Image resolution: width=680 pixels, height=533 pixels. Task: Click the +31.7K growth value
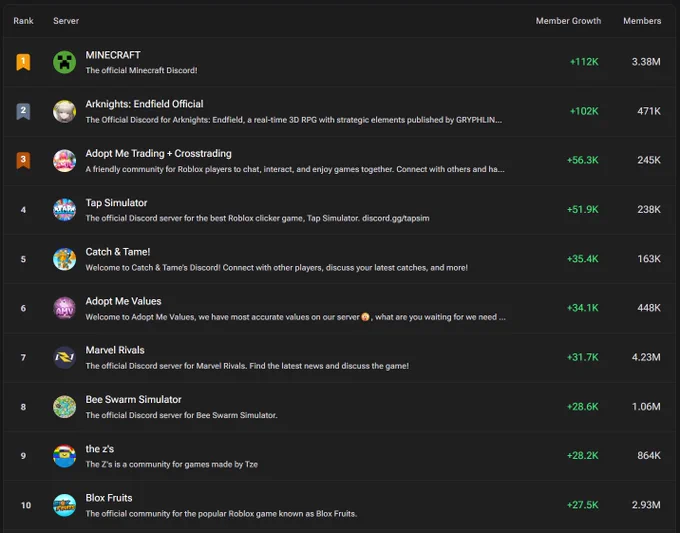(582, 357)
